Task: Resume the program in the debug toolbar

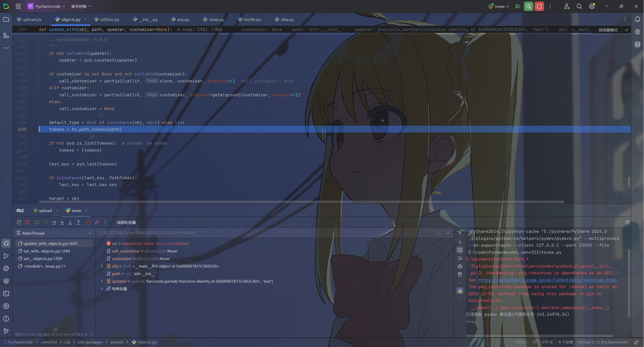Action: [37, 222]
